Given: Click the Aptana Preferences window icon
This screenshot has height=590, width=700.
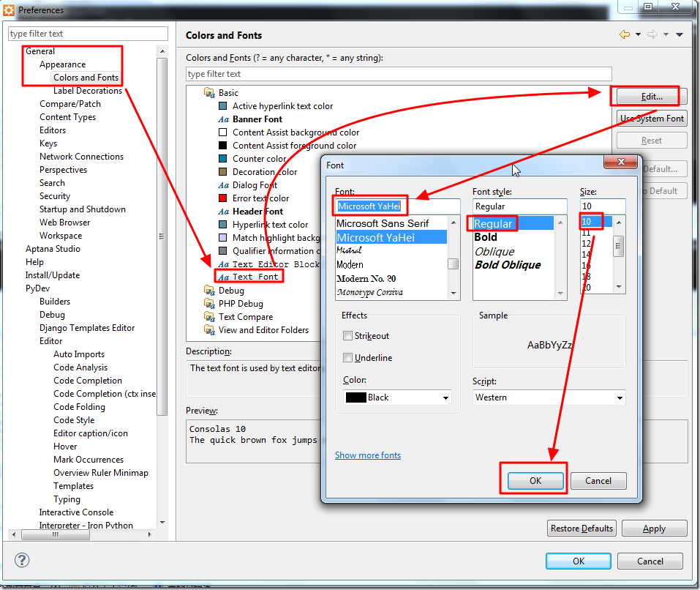Looking at the screenshot, I should click(x=9, y=10).
